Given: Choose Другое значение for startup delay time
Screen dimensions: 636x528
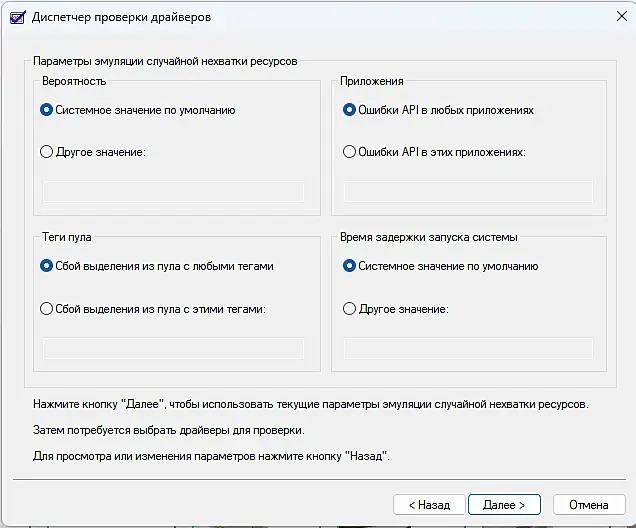Looking at the screenshot, I should [349, 309].
